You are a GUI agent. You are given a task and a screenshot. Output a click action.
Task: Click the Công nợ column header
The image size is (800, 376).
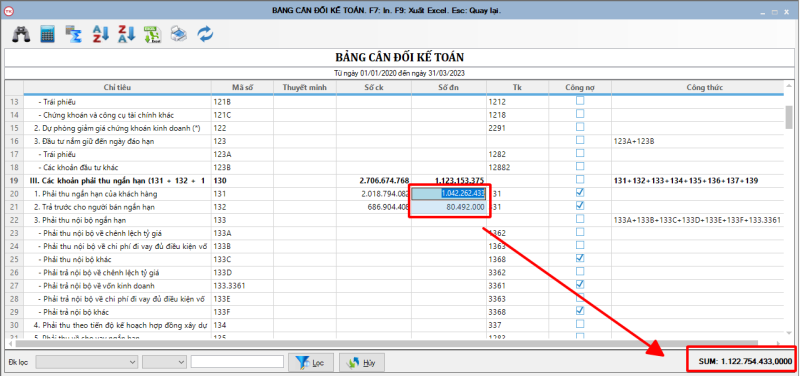pos(580,88)
